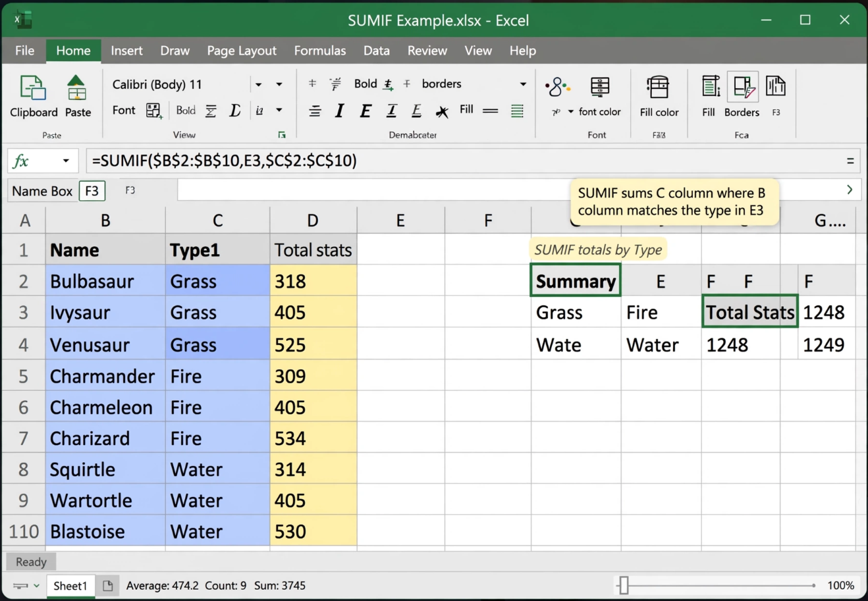Screen dimensions: 868x601
Task: Click the font color label button
Action: [599, 112]
